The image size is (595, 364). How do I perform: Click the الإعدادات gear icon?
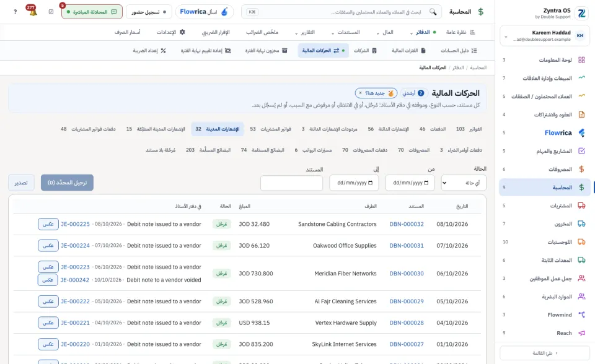point(182,32)
